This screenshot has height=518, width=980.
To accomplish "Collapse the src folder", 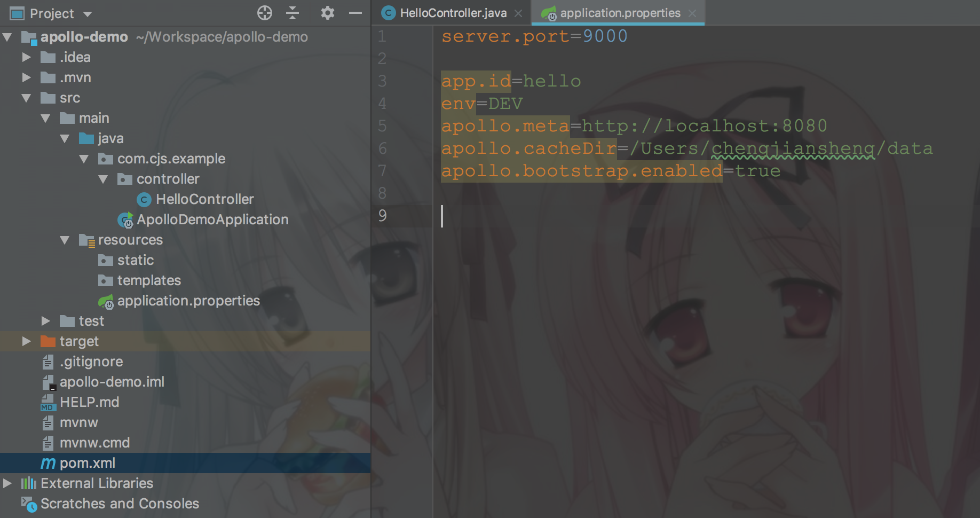I will [26, 98].
